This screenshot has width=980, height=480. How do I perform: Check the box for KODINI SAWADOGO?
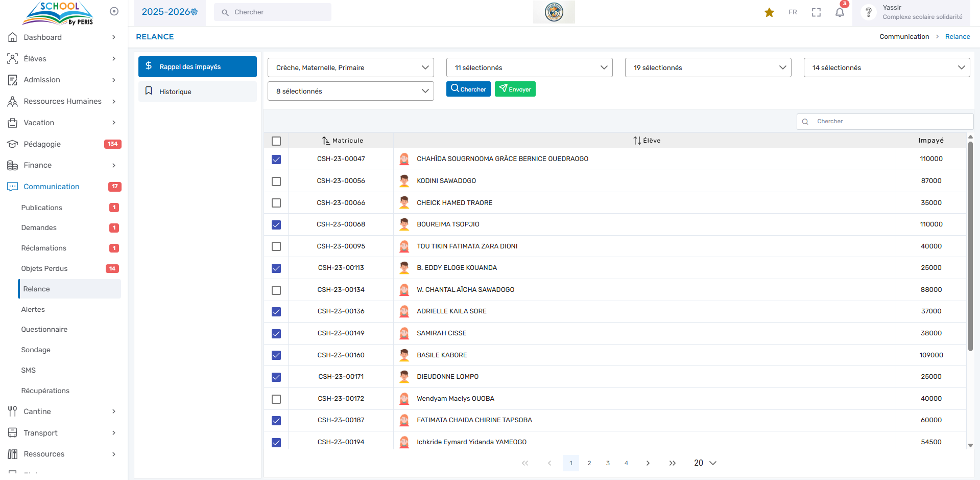click(x=276, y=181)
